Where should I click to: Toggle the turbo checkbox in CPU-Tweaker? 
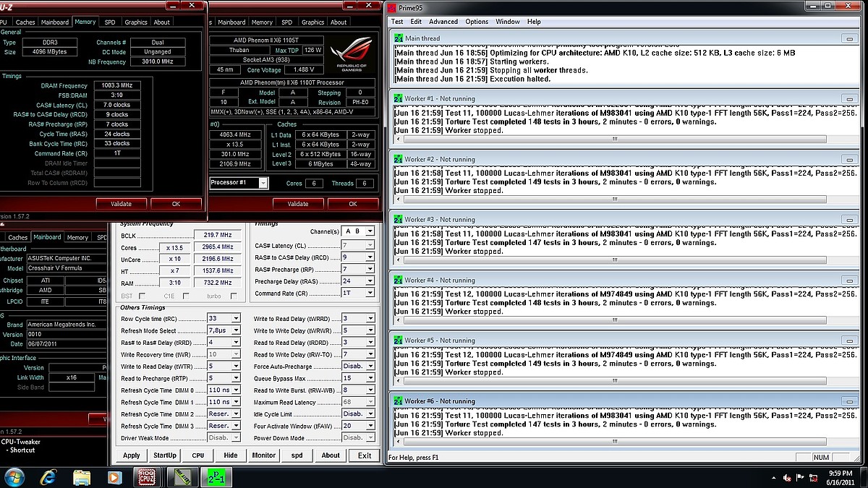click(x=234, y=296)
